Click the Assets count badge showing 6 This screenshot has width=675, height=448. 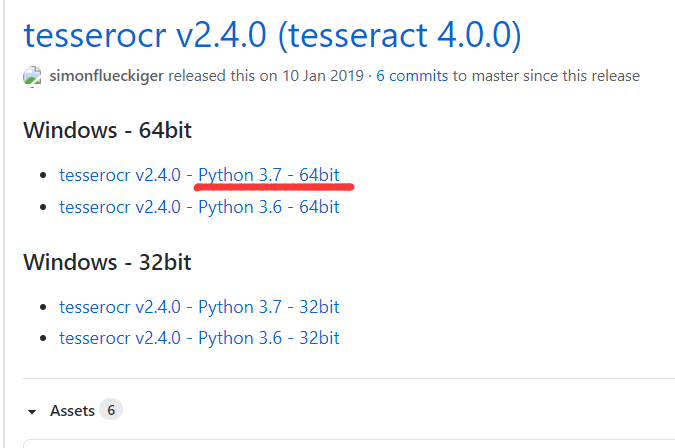click(x=111, y=410)
